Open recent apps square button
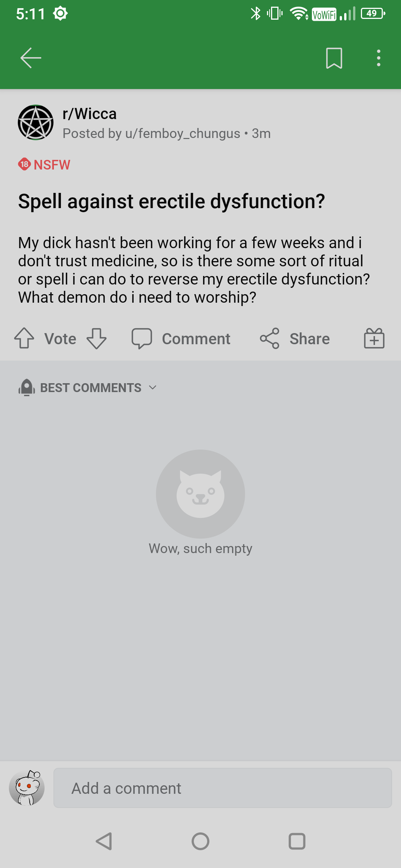Image resolution: width=401 pixels, height=868 pixels. click(x=297, y=841)
